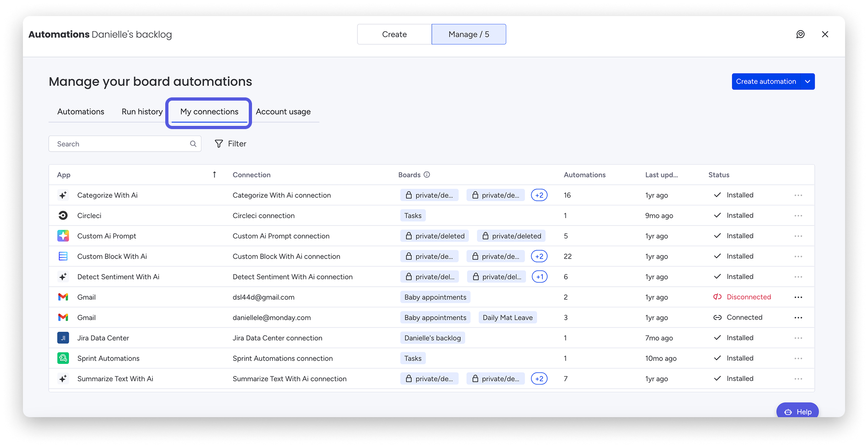The width and height of the screenshot is (868, 447).
Task: Click the Detect Sentiment With Ai icon
Action: point(63,277)
